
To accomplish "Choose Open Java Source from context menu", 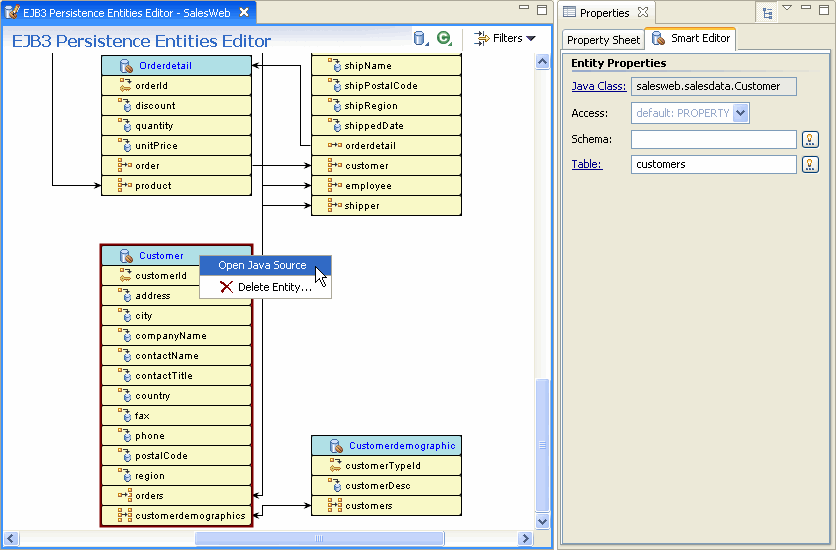I will click(x=266, y=265).
